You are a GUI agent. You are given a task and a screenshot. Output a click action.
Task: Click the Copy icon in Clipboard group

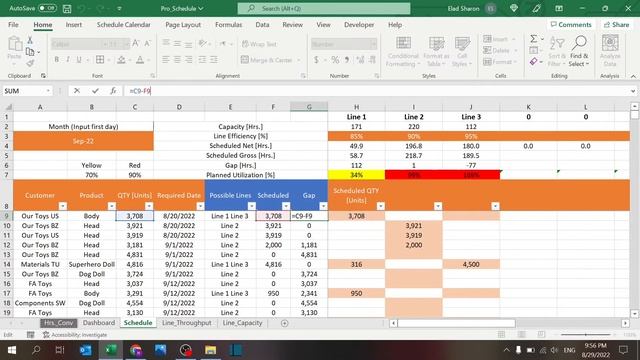tap(30, 52)
